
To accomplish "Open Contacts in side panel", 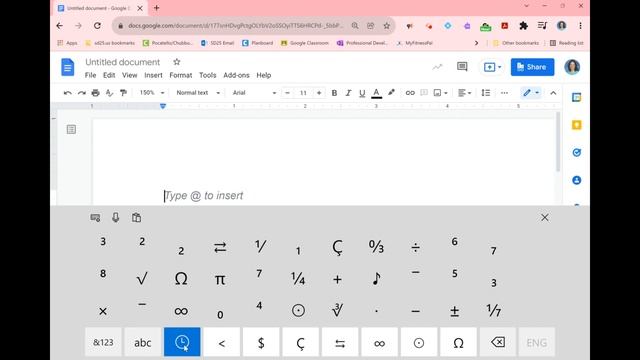I will tap(576, 180).
